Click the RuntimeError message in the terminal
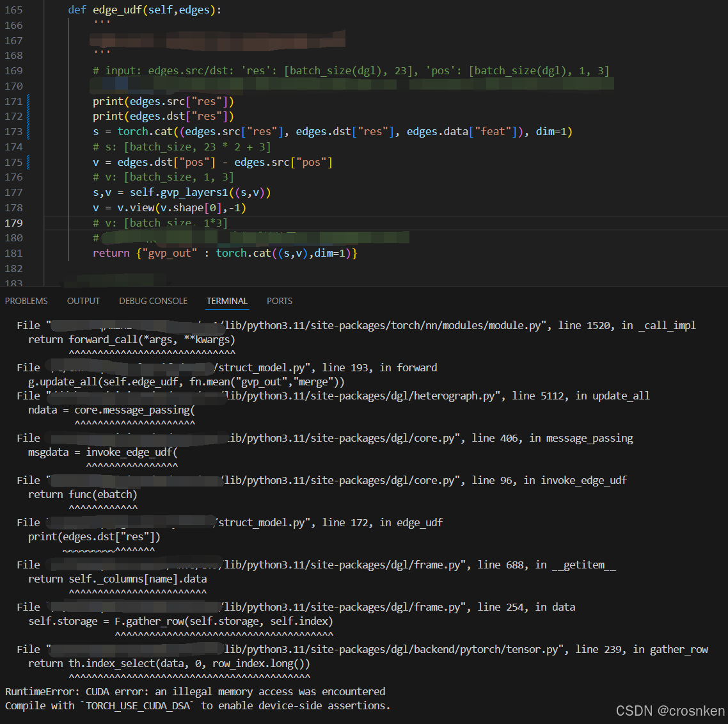 192,691
